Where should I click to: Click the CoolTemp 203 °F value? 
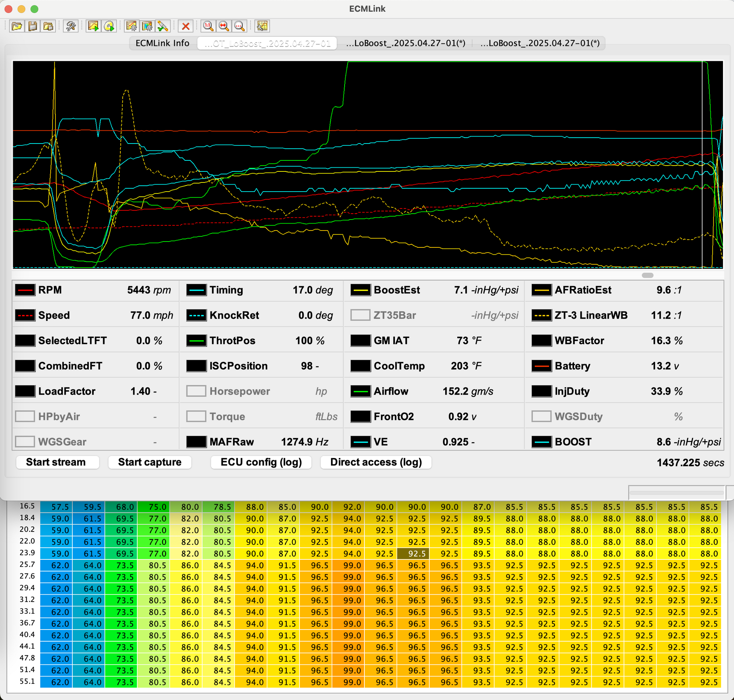[x=466, y=366]
